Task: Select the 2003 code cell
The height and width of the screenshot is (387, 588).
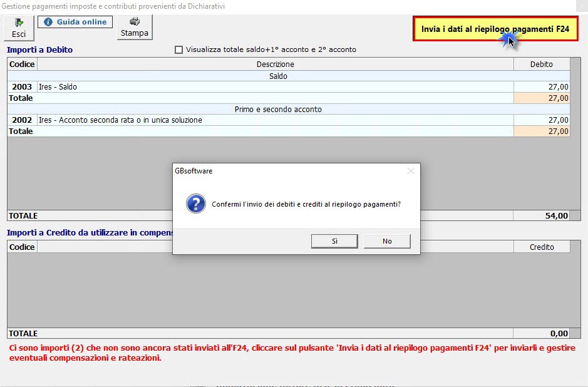Action: tap(22, 86)
